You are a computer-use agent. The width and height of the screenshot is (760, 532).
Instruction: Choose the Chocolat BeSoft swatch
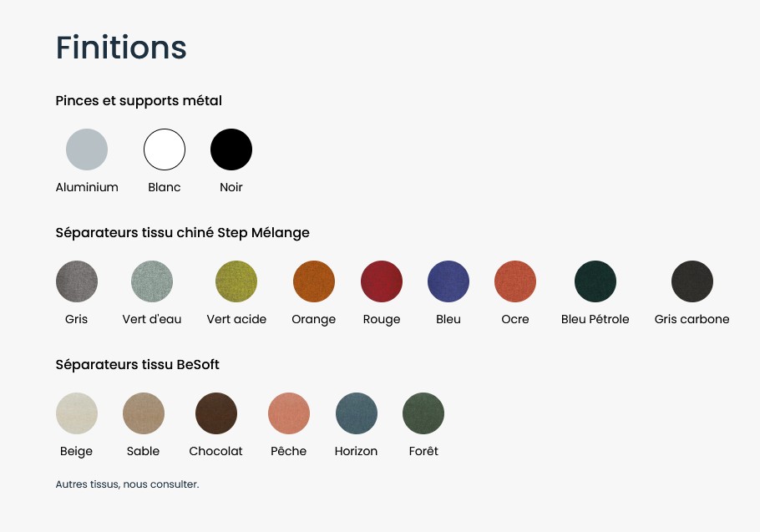click(216, 413)
